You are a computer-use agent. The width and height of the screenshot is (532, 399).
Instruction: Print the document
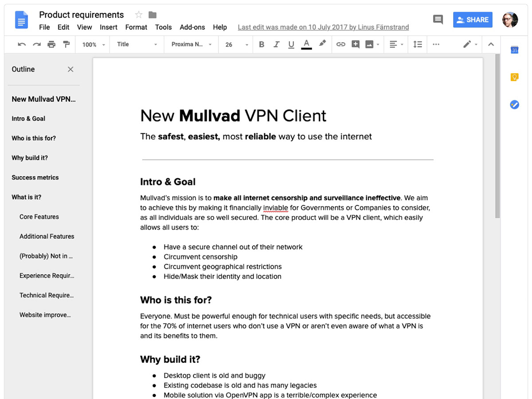coord(51,44)
